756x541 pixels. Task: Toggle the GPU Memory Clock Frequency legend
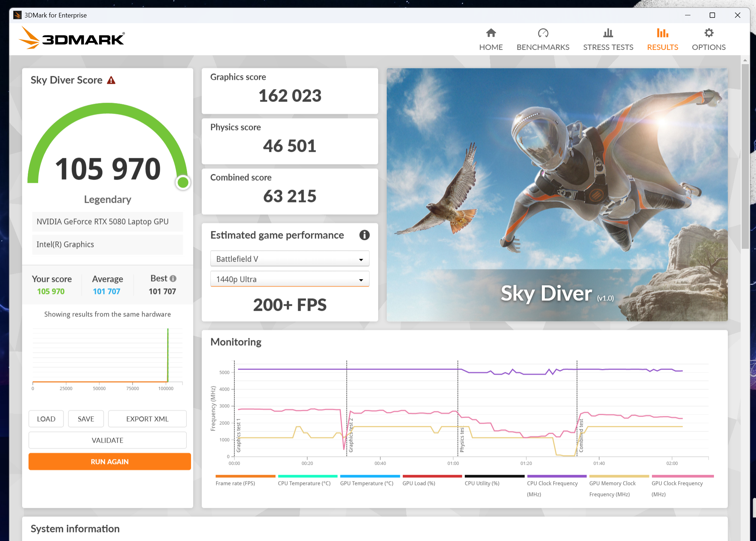pos(619,486)
